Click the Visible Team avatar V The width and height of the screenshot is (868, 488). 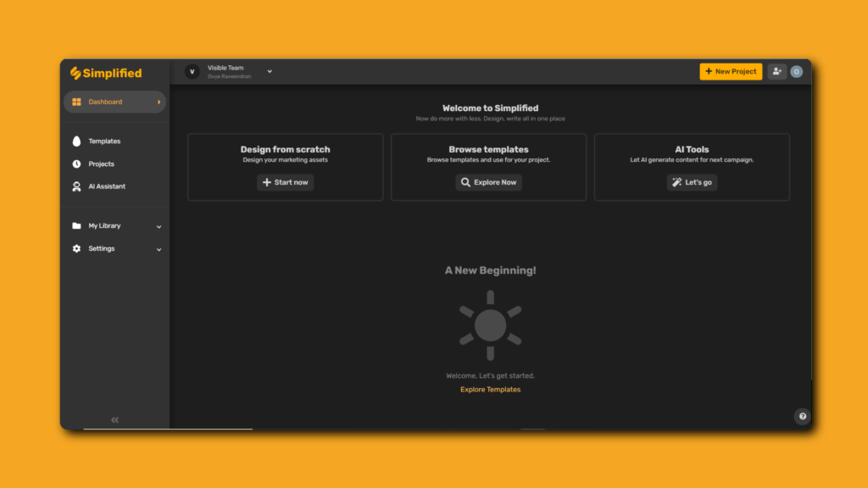(192, 71)
